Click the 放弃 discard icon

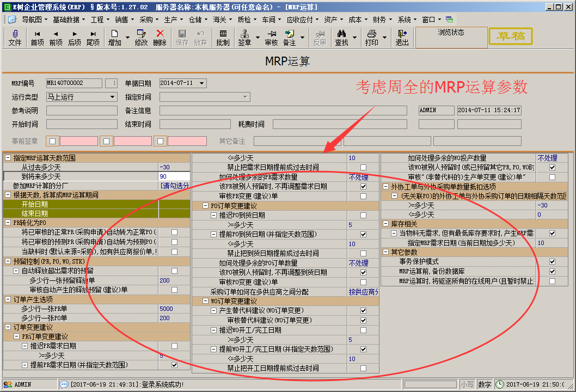(200, 34)
